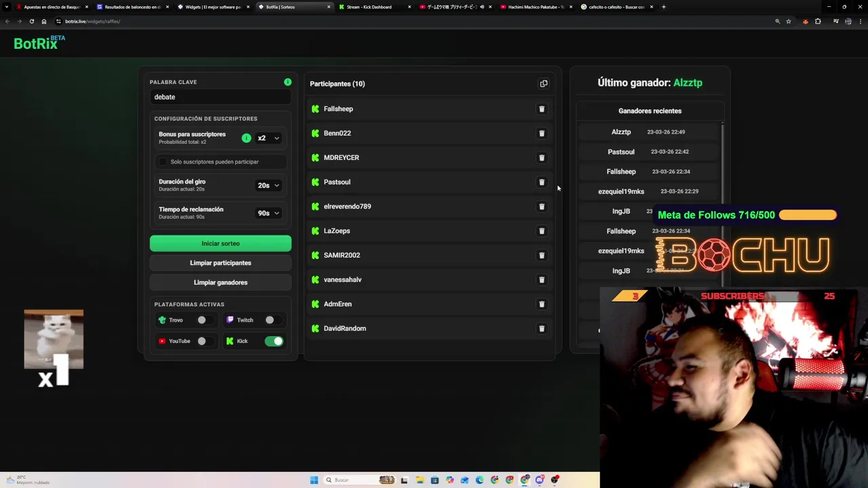Click trash icon next to LaZoeps

[x=541, y=231]
